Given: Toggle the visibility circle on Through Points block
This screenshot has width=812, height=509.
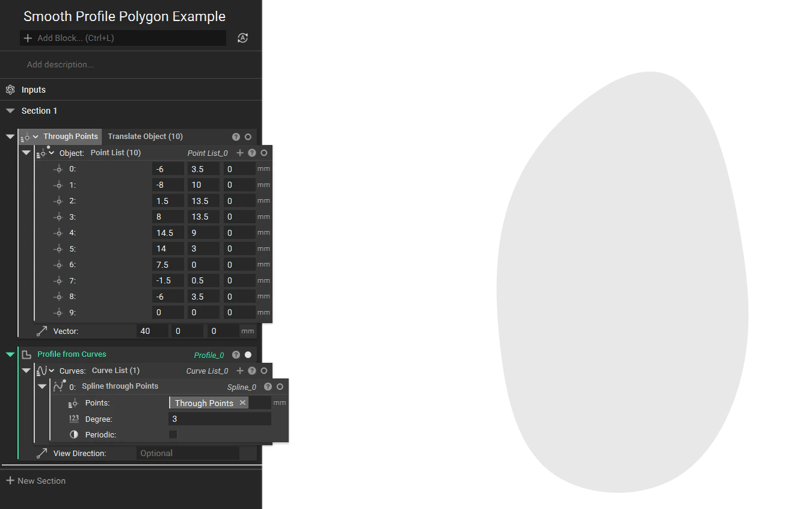Looking at the screenshot, I should pyautogui.click(x=248, y=137).
